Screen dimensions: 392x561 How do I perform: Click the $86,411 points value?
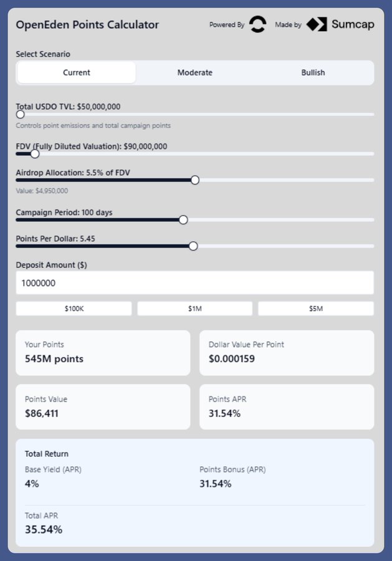pyautogui.click(x=42, y=414)
